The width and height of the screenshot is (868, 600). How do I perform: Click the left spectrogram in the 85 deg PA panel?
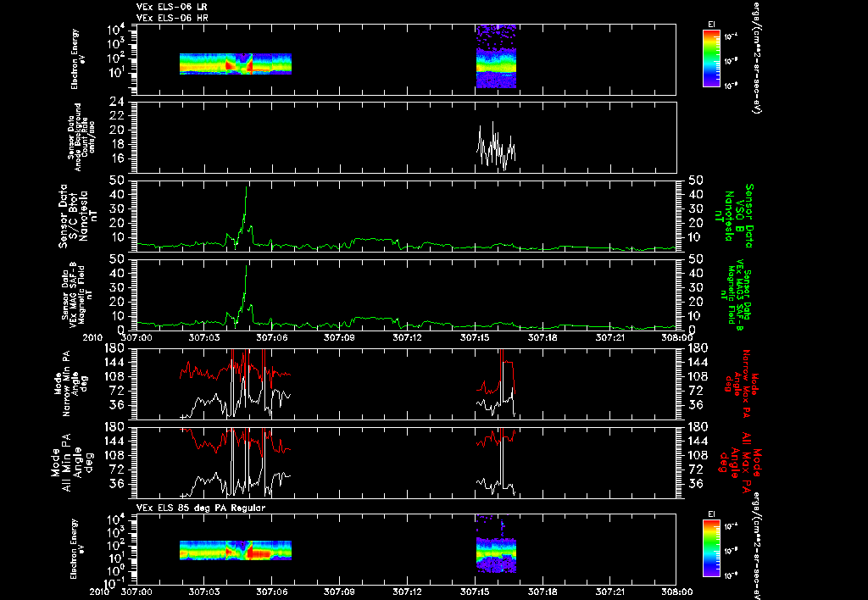[236, 550]
